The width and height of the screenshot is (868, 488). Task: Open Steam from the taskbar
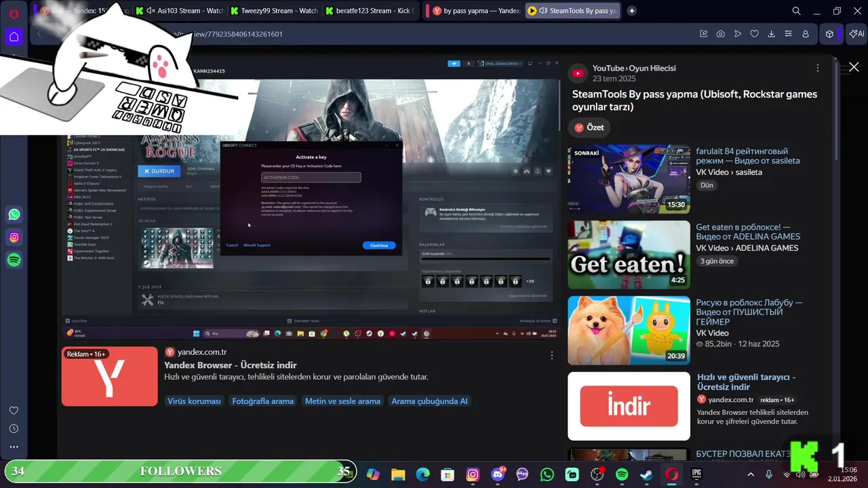(646, 475)
